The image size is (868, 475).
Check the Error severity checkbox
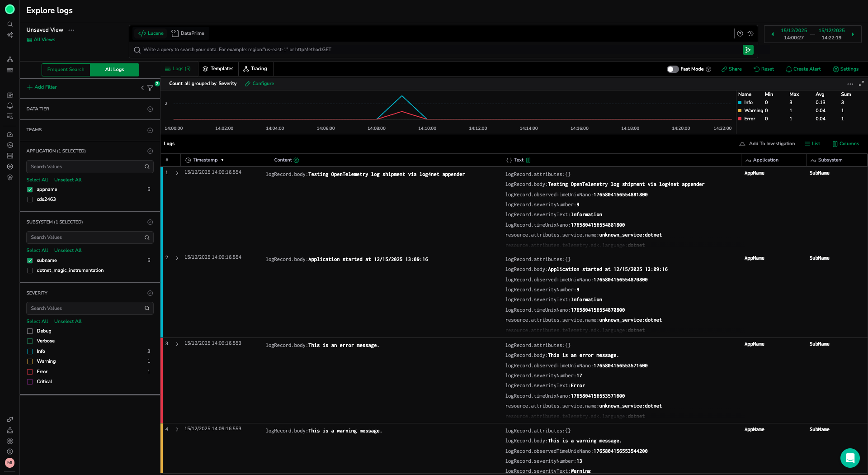pyautogui.click(x=30, y=372)
